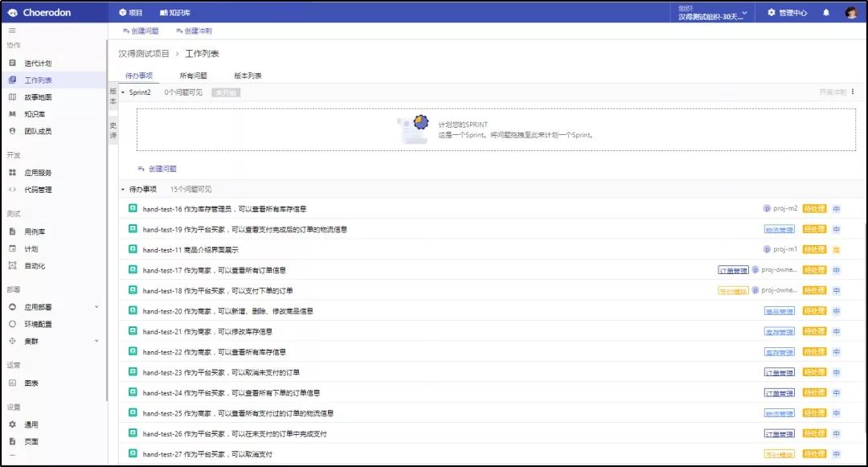Switch to the 所有问题 tab
Screen dimensions: 868x467
(193, 76)
